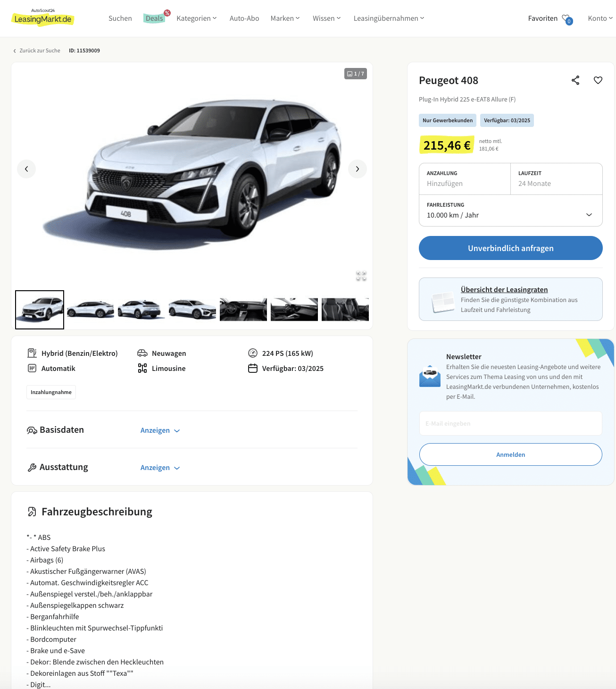The height and width of the screenshot is (689, 616).
Task: Show previous car photo with left arrow
Action: click(x=26, y=169)
